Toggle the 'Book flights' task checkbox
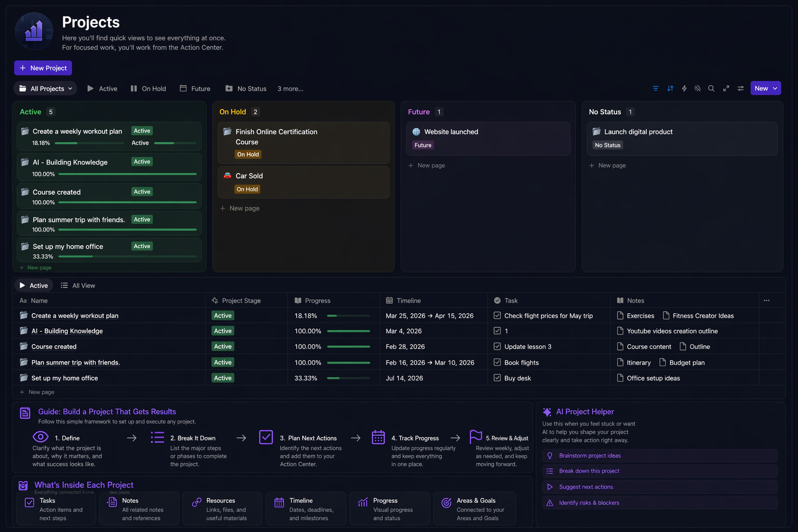This screenshot has height=532, width=798. click(497, 362)
